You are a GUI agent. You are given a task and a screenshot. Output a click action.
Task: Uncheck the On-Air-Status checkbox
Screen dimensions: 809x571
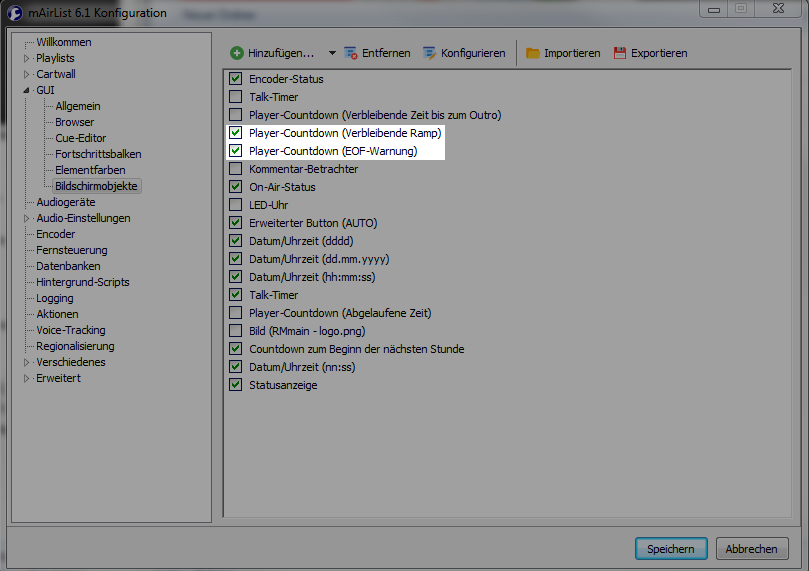tap(236, 187)
